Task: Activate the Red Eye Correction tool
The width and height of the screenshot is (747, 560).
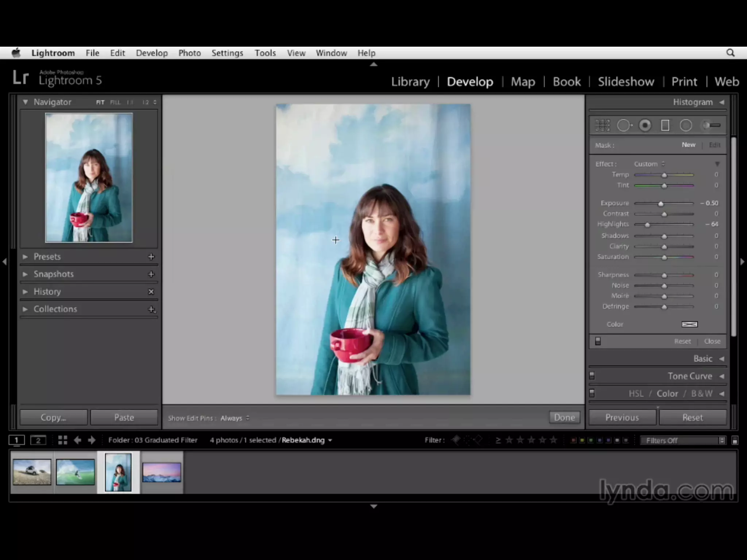Action: 645,125
